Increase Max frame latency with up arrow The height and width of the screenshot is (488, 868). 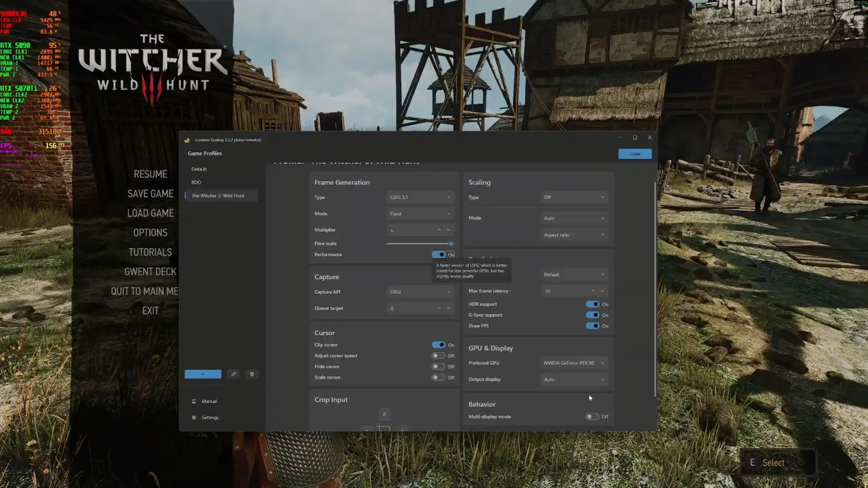coord(593,291)
